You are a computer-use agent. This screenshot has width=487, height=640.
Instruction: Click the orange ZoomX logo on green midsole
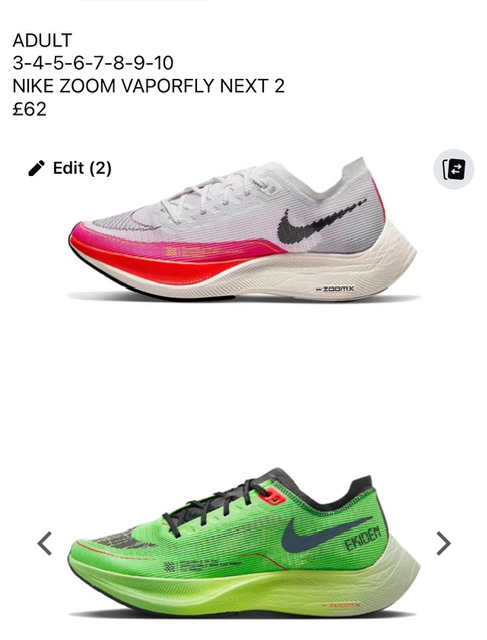341,605
